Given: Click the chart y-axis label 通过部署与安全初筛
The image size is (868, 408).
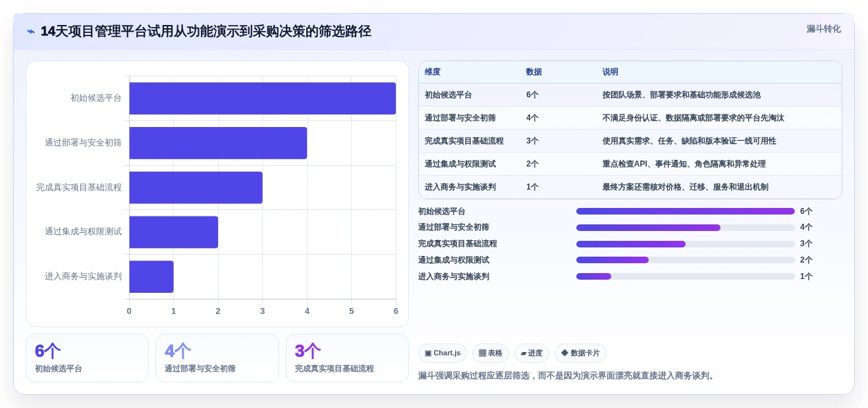Looking at the screenshot, I should coord(84,143).
